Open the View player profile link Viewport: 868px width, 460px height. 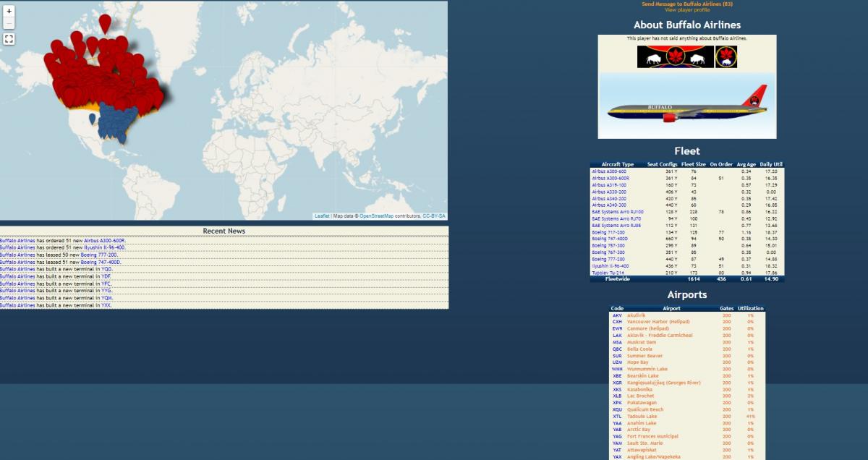(687, 10)
